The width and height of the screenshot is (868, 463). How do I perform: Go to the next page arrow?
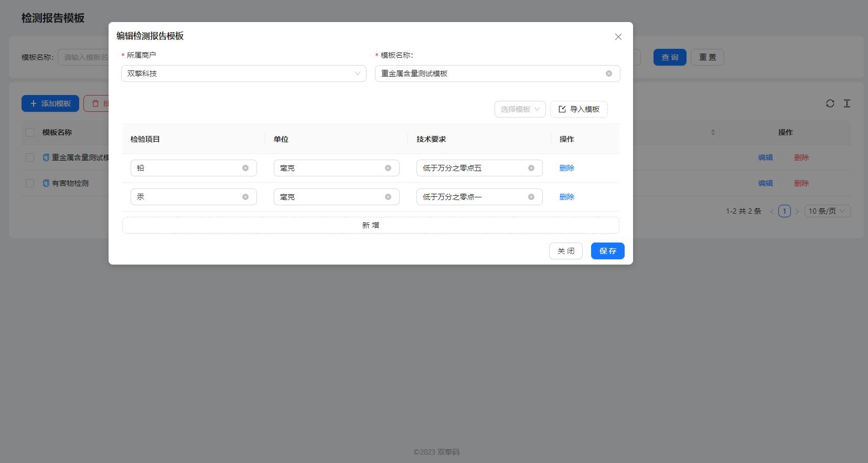point(797,211)
